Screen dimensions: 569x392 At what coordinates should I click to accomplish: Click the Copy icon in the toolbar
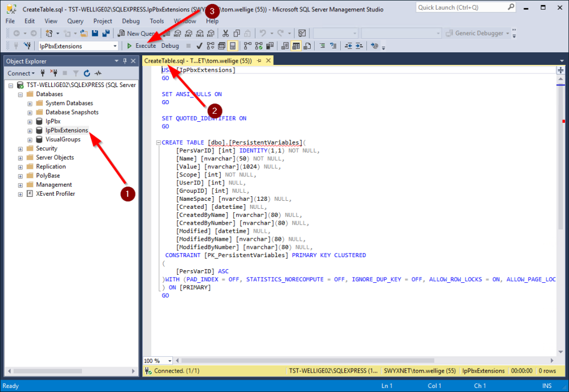237,34
